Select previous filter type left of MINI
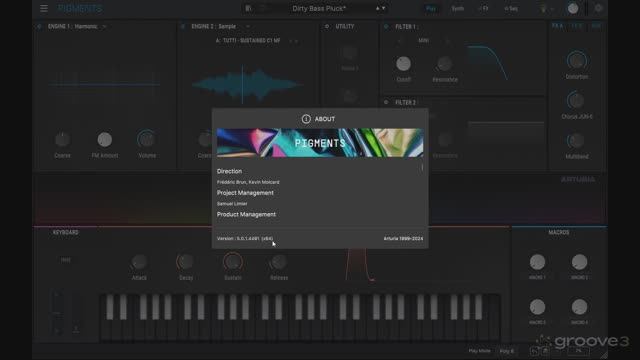The height and width of the screenshot is (360, 640). (x=400, y=41)
